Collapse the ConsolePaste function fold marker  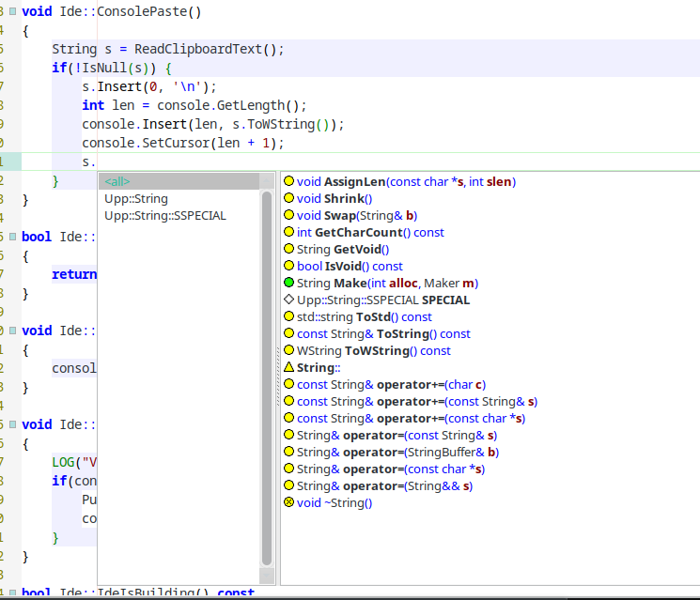tap(12, 13)
